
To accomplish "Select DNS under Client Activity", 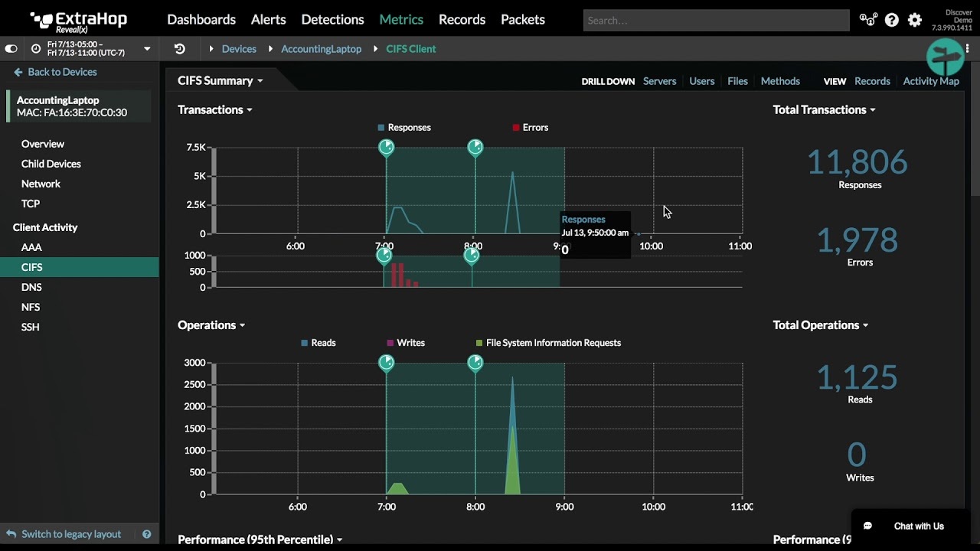I will 31,287.
